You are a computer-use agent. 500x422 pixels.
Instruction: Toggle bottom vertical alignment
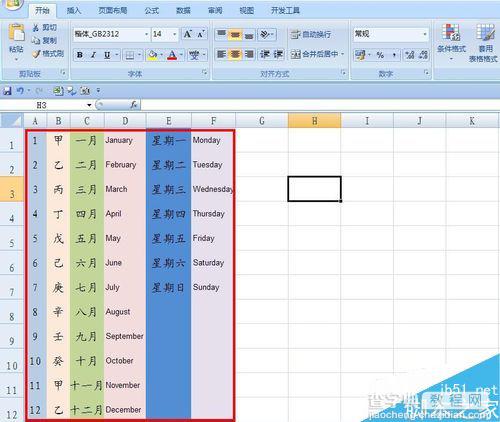[249, 34]
